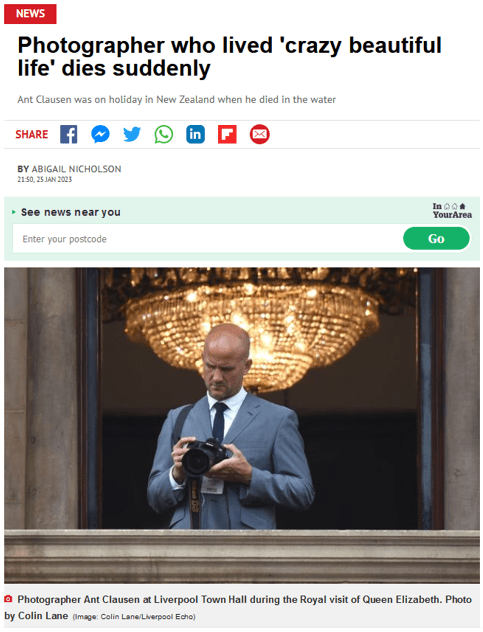Open the photo of Ant Clausen
This screenshot has height=632, width=483.
tap(242, 425)
